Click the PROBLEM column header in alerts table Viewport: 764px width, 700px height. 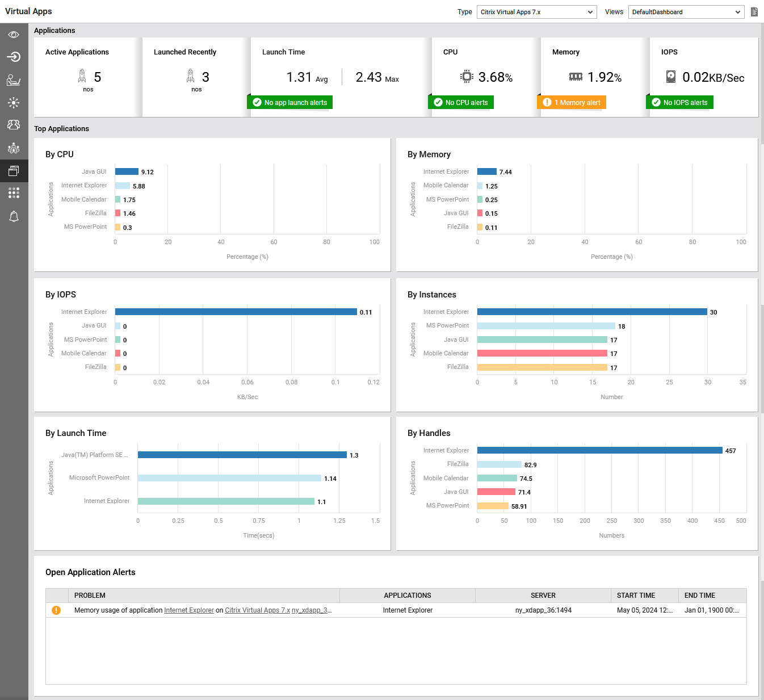(90, 596)
